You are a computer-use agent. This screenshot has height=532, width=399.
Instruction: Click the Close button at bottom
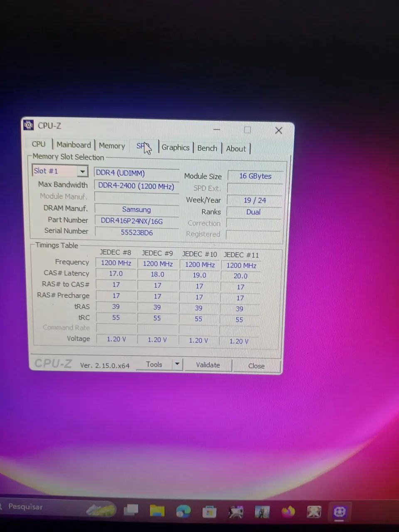tap(256, 366)
